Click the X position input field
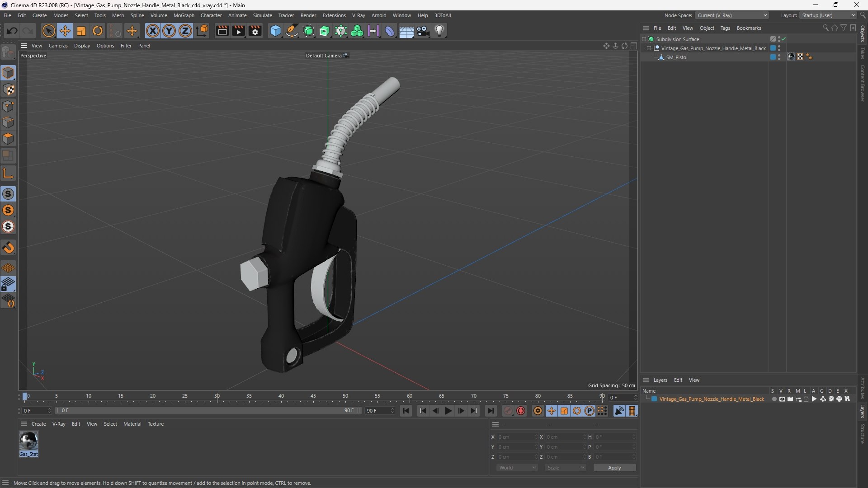The image size is (868, 488). click(x=516, y=437)
